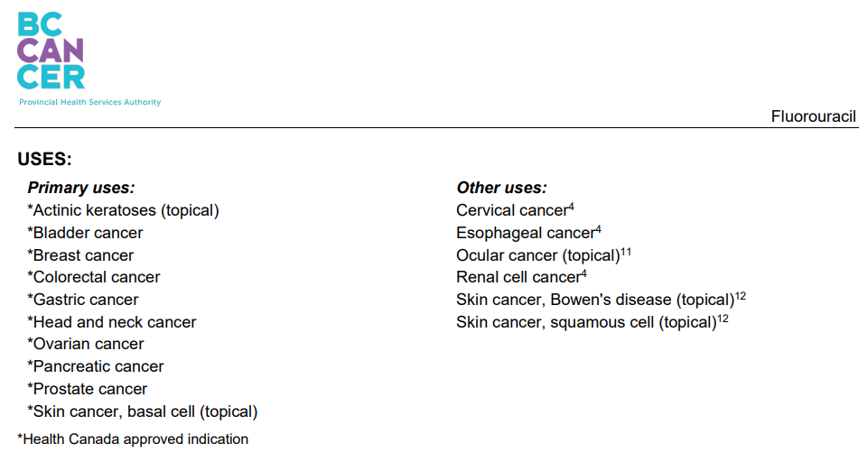Click reference 12 after Bowen's disease
The height and width of the screenshot is (453, 868).
[740, 297]
